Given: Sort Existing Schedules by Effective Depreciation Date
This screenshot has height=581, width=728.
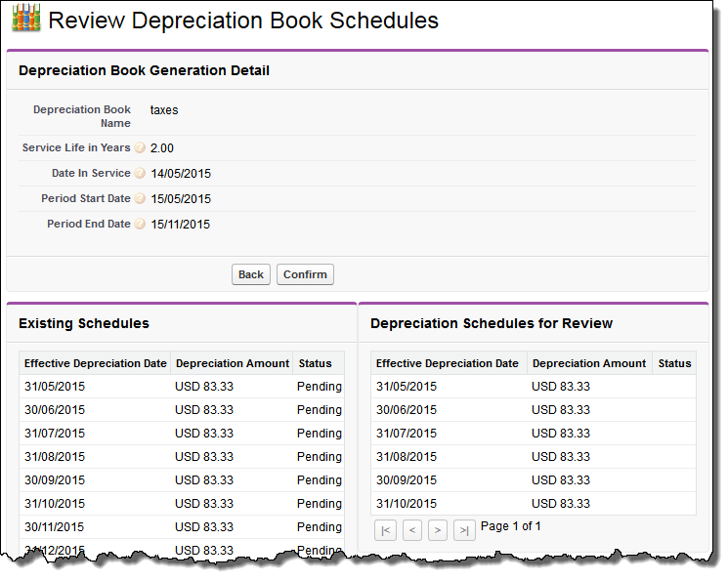Looking at the screenshot, I should click(x=95, y=363).
